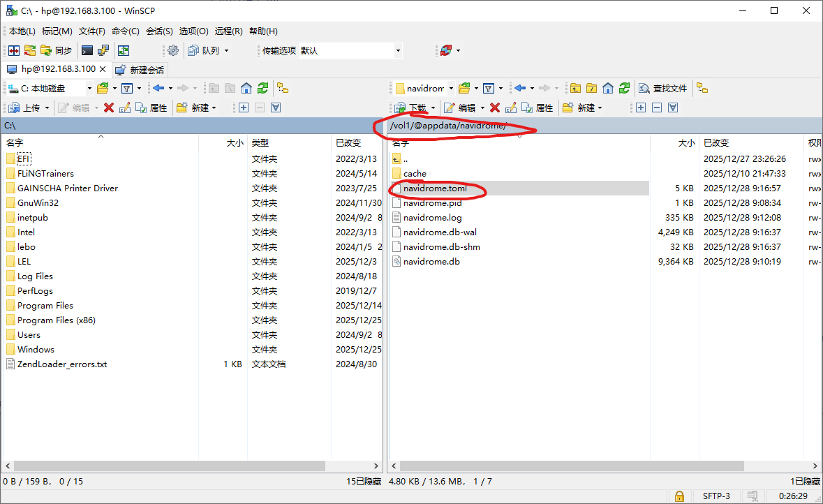Open the 会话(S) menu
This screenshot has height=504, width=823.
tap(160, 31)
